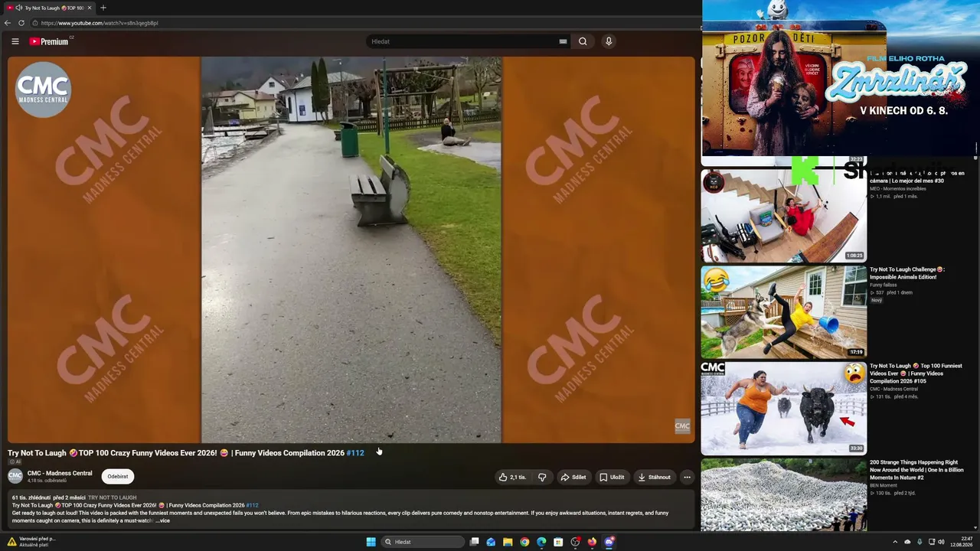Go back with the browser back arrow
The image size is (980, 551).
coord(8,23)
